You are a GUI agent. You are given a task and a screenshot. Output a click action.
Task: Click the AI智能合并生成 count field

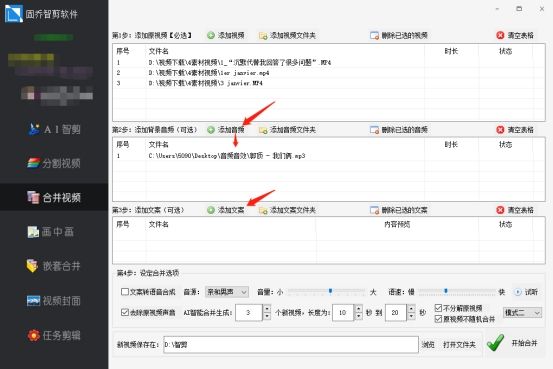[249, 313]
